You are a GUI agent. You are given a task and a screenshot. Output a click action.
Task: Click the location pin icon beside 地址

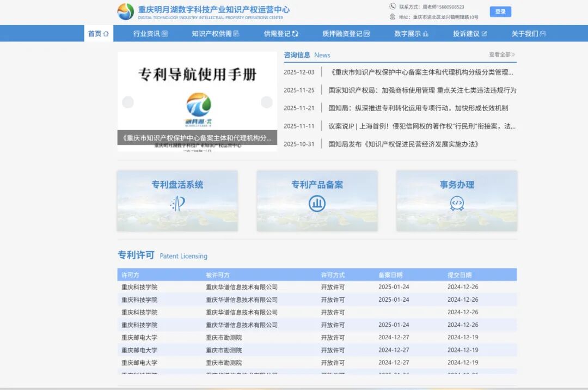pos(391,16)
